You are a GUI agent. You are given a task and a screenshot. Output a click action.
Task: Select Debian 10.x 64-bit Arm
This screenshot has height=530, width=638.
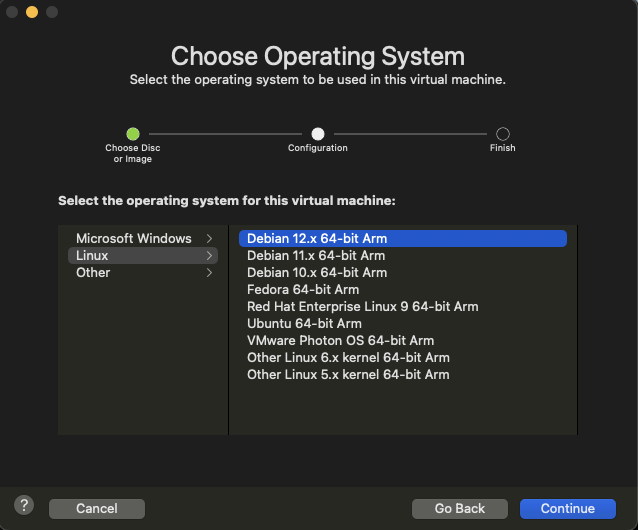[x=317, y=273]
